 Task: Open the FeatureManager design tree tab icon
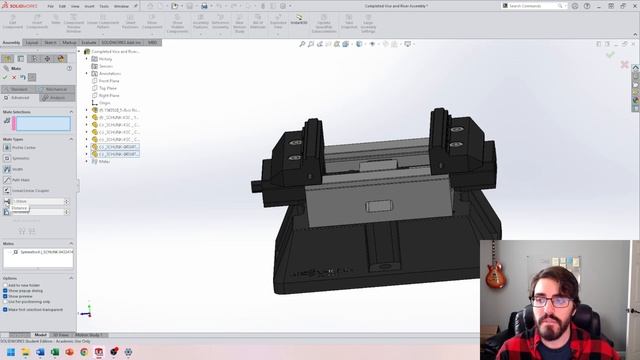[7, 59]
